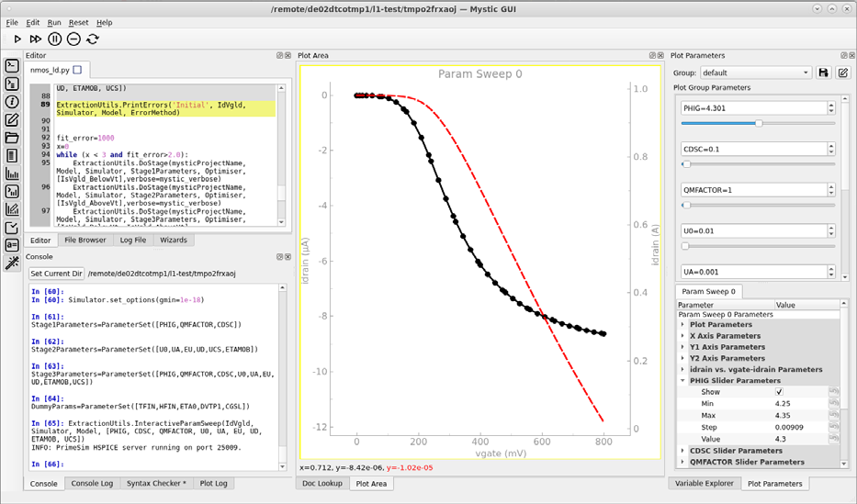Viewport: 857px width, 504px height.
Task: Click the Set Current Dir button
Action: click(x=56, y=274)
